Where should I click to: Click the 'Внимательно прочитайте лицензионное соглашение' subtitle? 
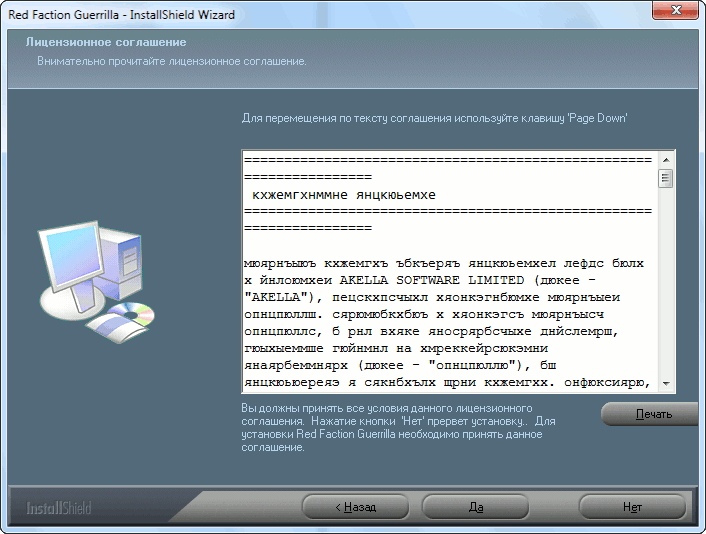click(x=172, y=61)
